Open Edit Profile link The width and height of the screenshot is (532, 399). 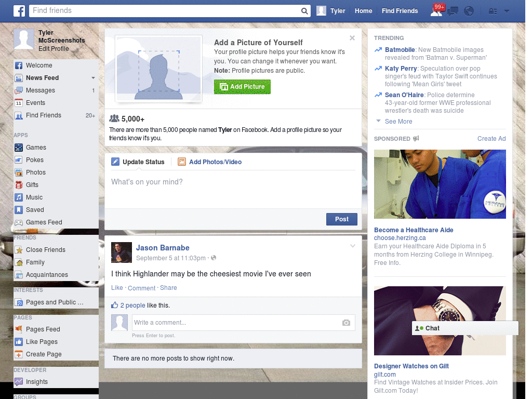[x=54, y=48]
